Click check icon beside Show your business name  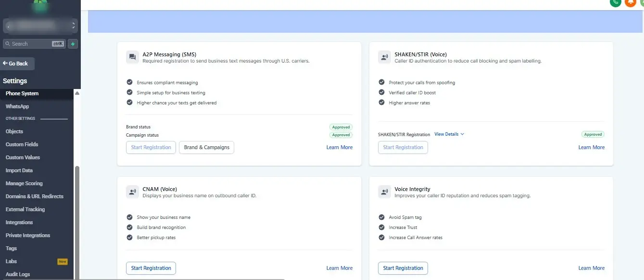[129, 217]
